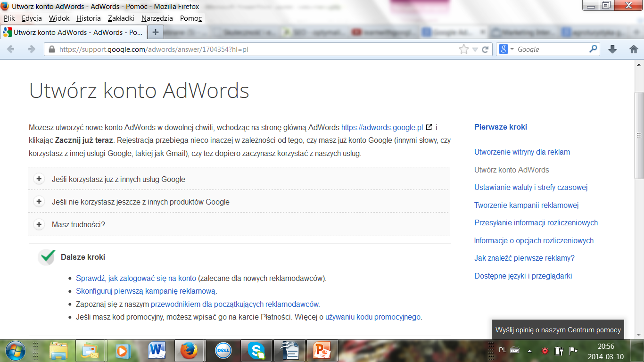Open 'Ustawianie waluty i strefy czasowej'
This screenshot has height=362, width=644.
coord(531,187)
